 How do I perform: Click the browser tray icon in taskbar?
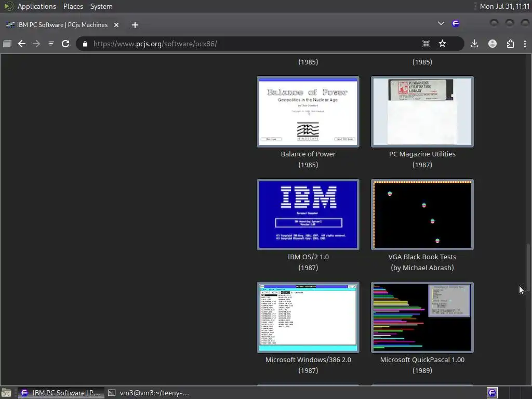click(x=492, y=393)
